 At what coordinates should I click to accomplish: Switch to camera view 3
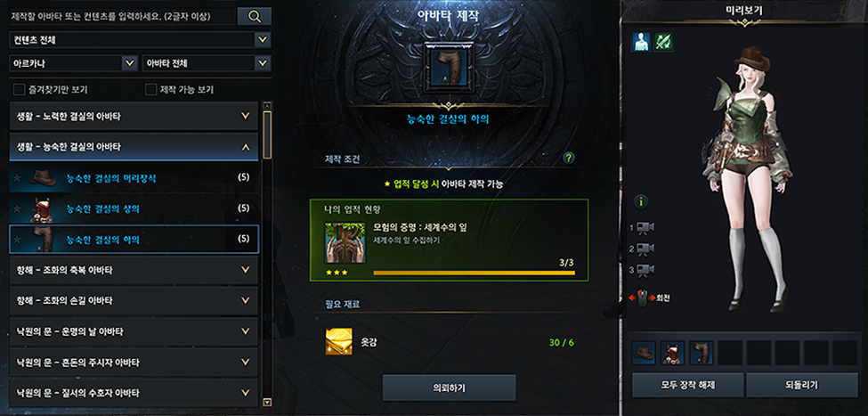[x=645, y=270]
